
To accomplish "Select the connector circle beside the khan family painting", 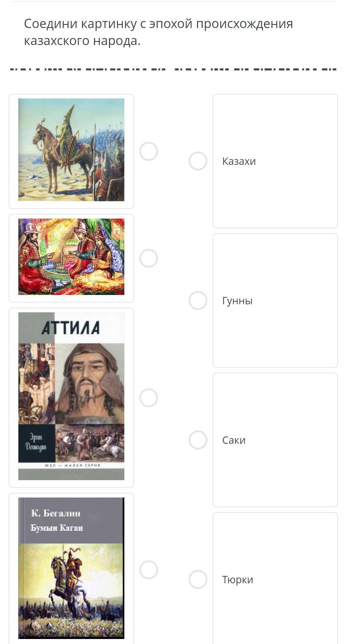I will coord(149,258).
